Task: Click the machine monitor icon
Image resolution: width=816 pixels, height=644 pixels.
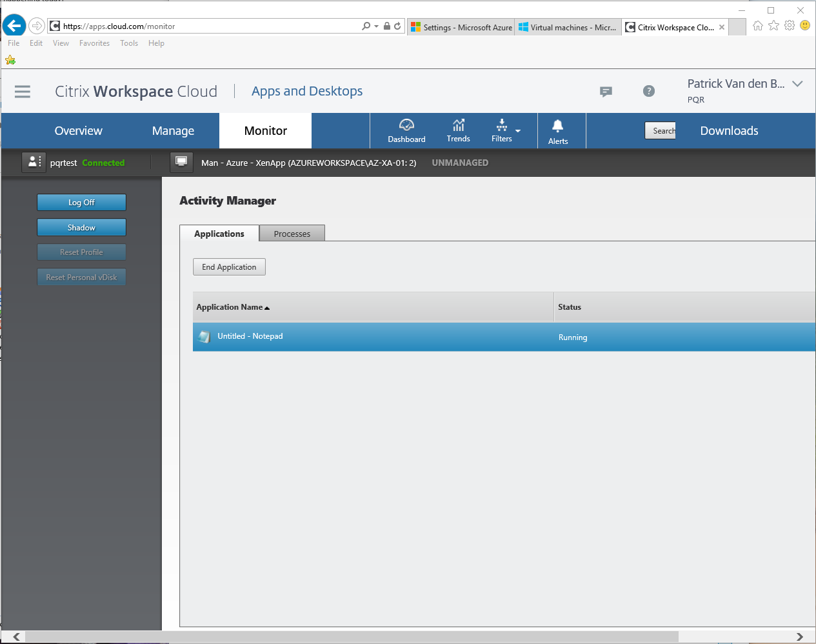Action: 181,163
